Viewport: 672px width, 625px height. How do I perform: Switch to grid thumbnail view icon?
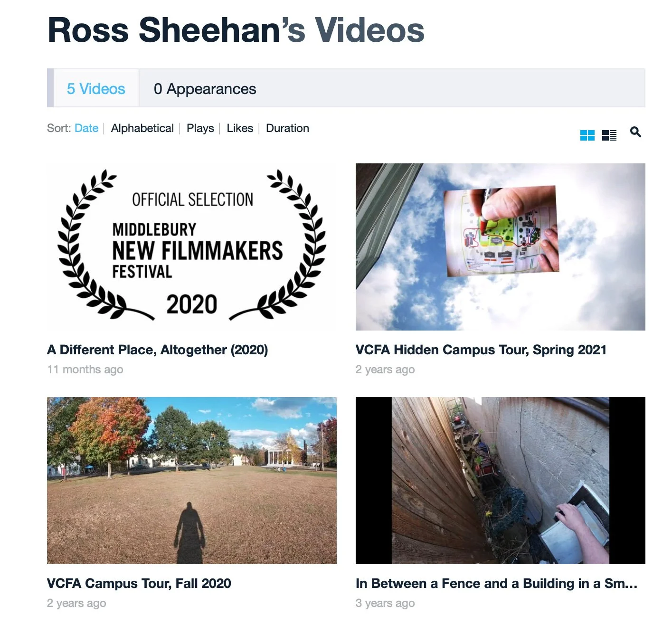(x=587, y=135)
